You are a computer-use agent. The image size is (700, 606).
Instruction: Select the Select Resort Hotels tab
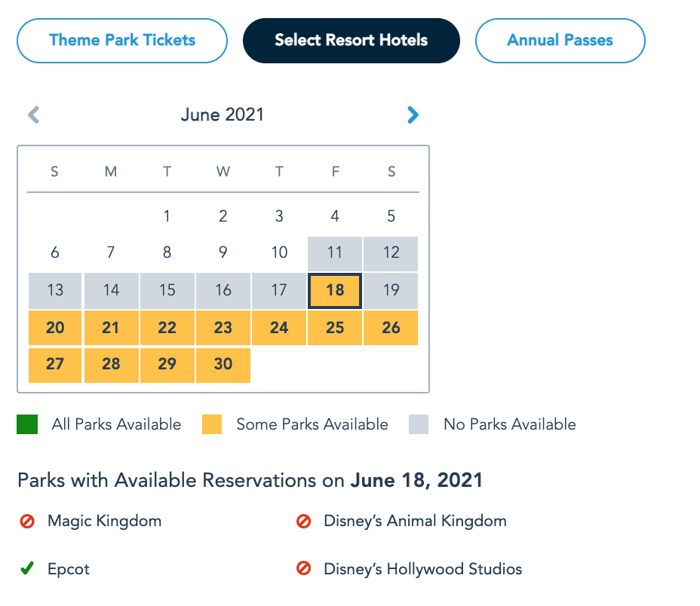pyautogui.click(x=351, y=41)
